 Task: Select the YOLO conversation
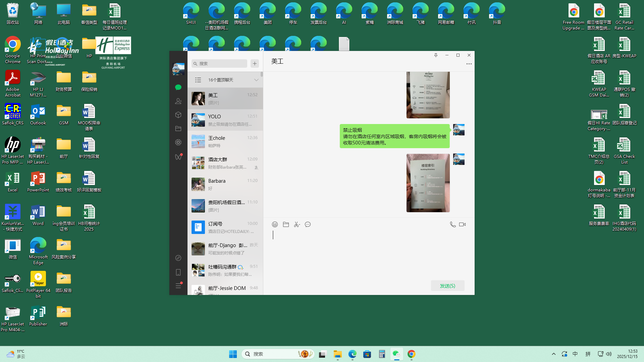point(225,120)
